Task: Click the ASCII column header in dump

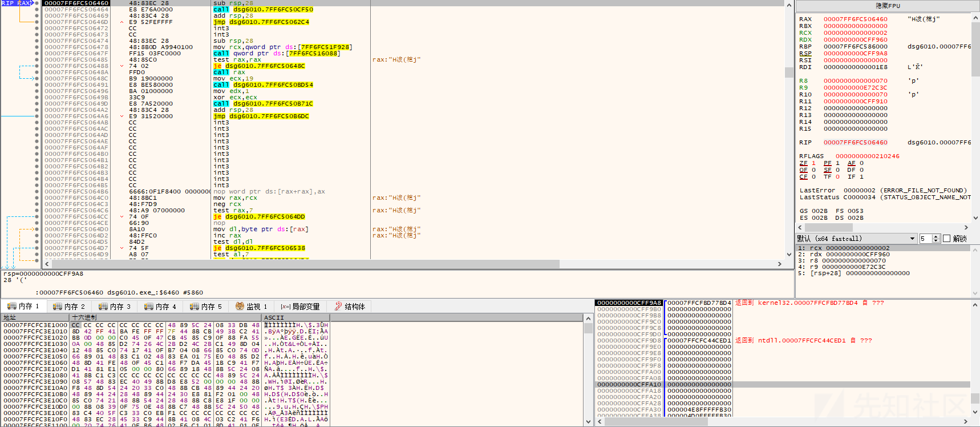Action: coord(295,317)
